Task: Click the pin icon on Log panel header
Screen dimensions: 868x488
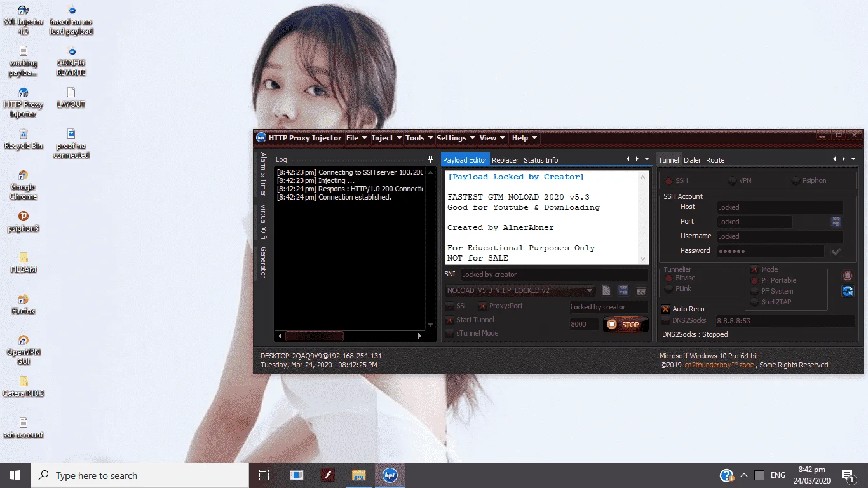Action: pyautogui.click(x=431, y=159)
